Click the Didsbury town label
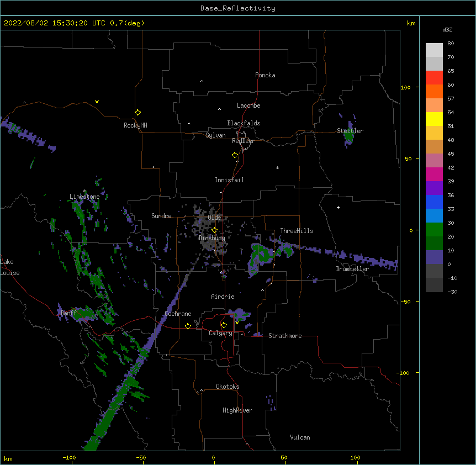The image size is (476, 465). pyautogui.click(x=211, y=238)
